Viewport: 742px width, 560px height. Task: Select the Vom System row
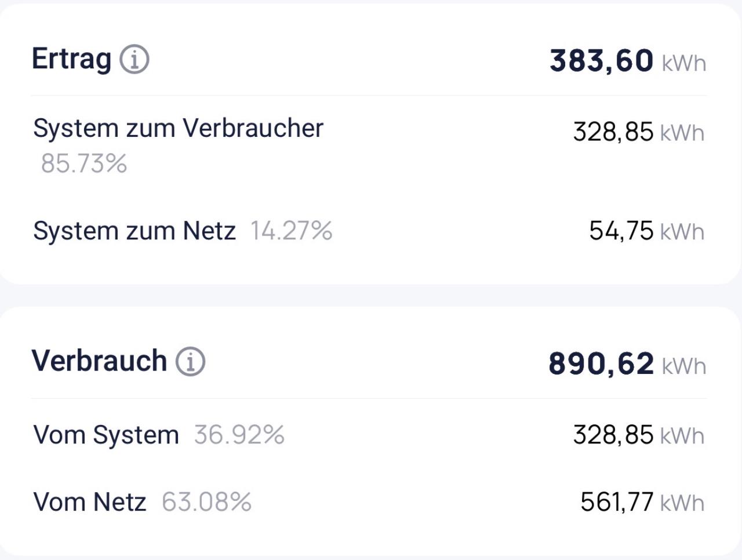pos(106,434)
